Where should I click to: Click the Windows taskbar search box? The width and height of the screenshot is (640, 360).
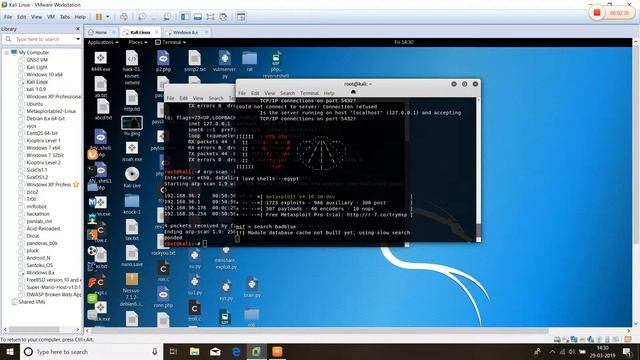click(x=91, y=351)
